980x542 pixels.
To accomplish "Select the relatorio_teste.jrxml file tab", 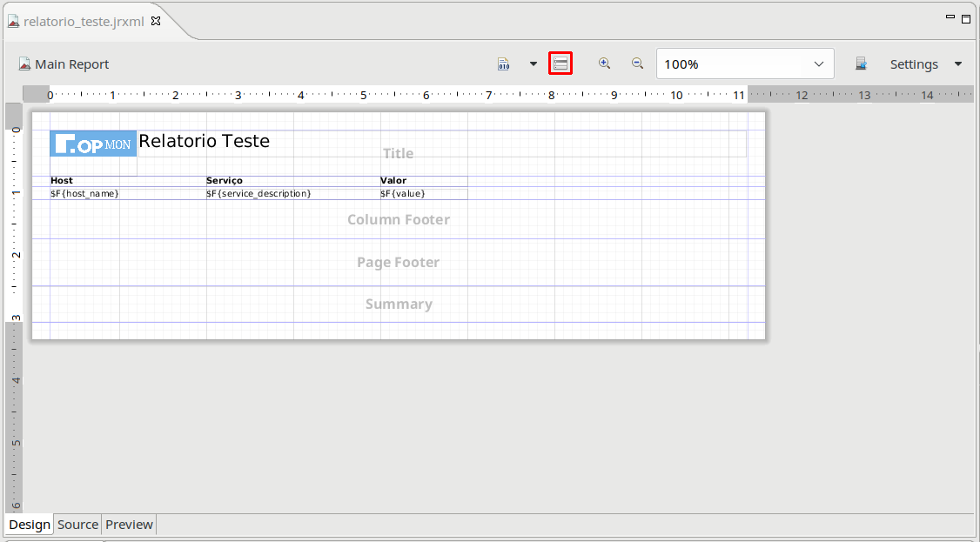I will coord(83,22).
